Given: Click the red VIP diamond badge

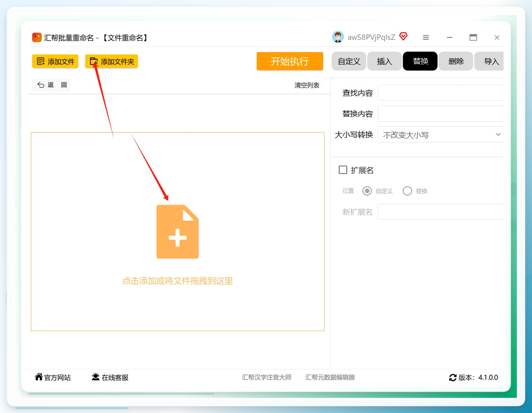Looking at the screenshot, I should point(403,36).
